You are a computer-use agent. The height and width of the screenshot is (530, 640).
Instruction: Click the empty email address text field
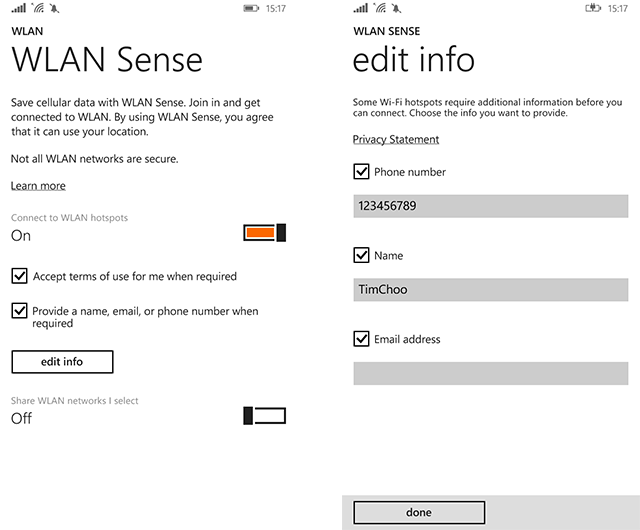[x=490, y=373]
